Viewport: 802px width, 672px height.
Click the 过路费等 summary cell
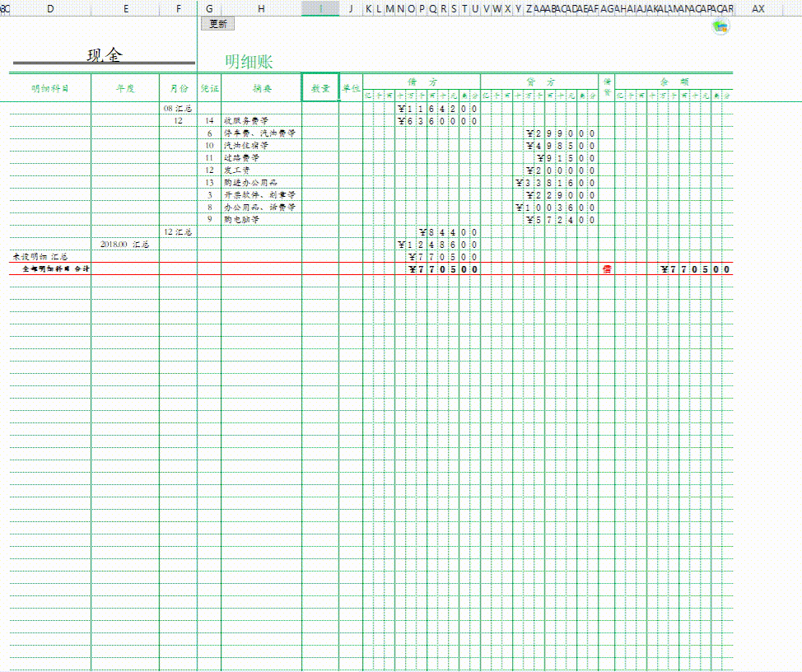pyautogui.click(x=261, y=157)
